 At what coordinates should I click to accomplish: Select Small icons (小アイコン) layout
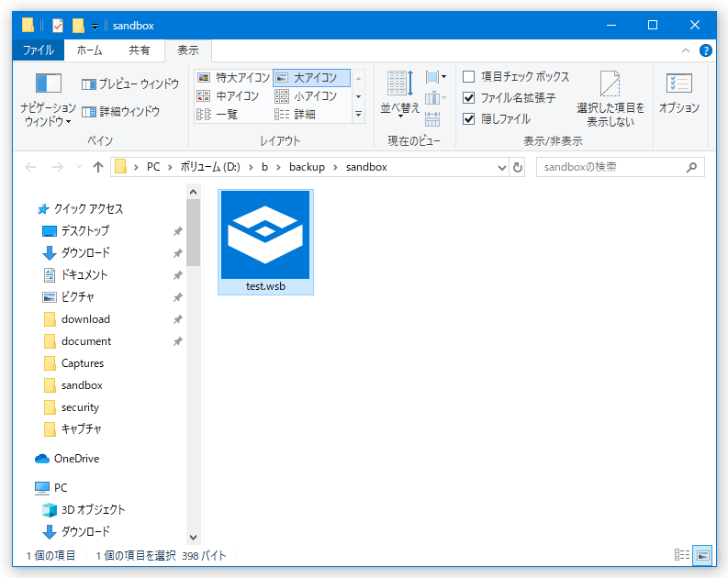click(306, 96)
